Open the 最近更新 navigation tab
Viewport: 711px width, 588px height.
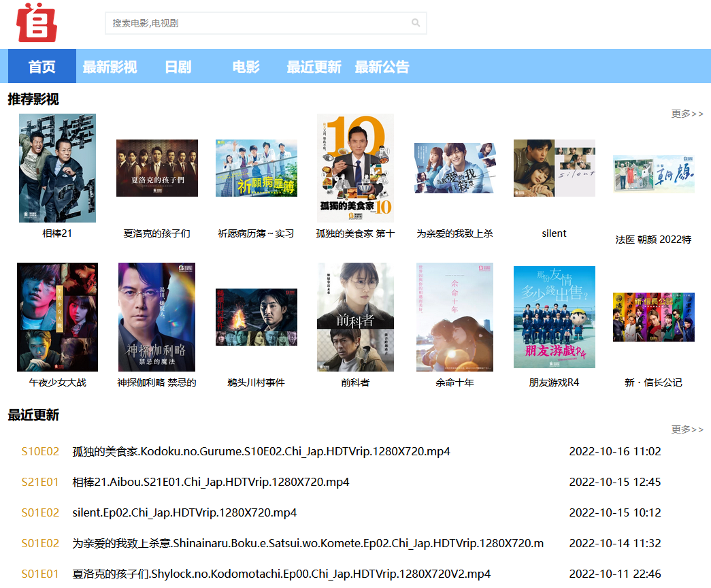pos(314,67)
